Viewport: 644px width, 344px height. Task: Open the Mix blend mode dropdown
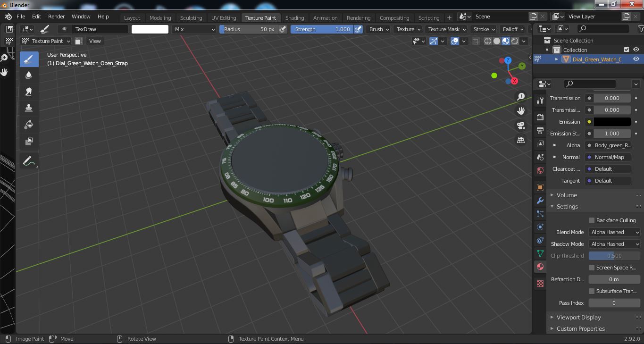point(194,29)
